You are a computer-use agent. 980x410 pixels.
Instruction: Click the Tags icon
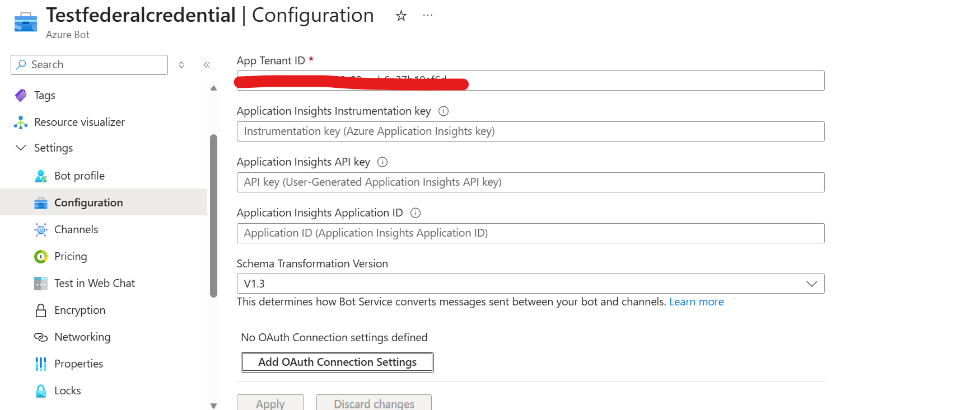[21, 95]
